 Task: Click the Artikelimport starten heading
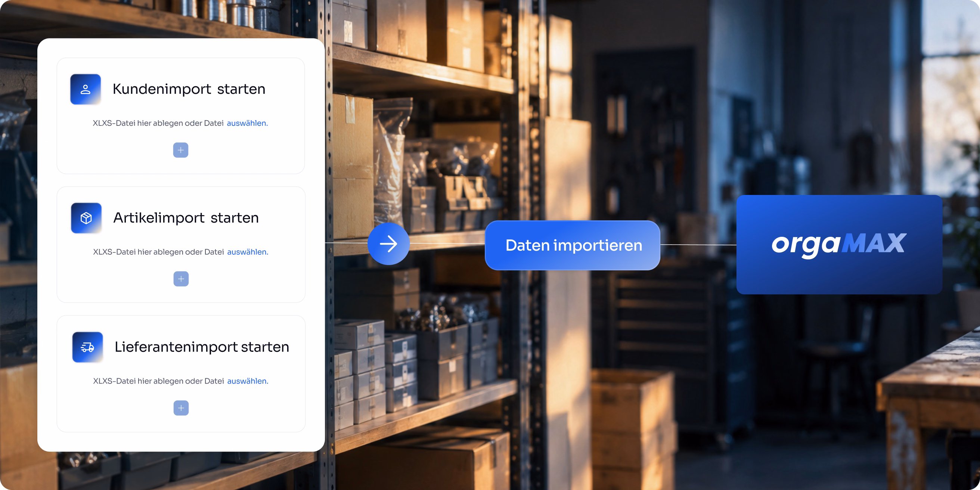click(186, 218)
